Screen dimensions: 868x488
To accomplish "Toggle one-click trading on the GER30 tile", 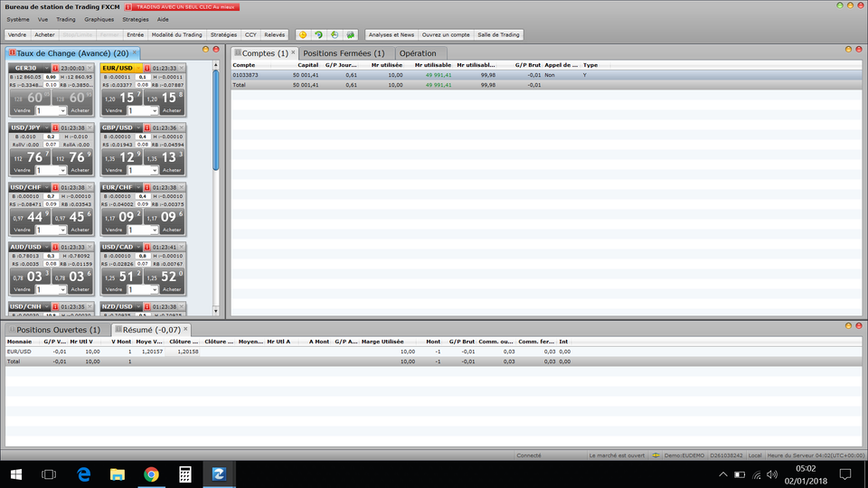I will [x=55, y=68].
